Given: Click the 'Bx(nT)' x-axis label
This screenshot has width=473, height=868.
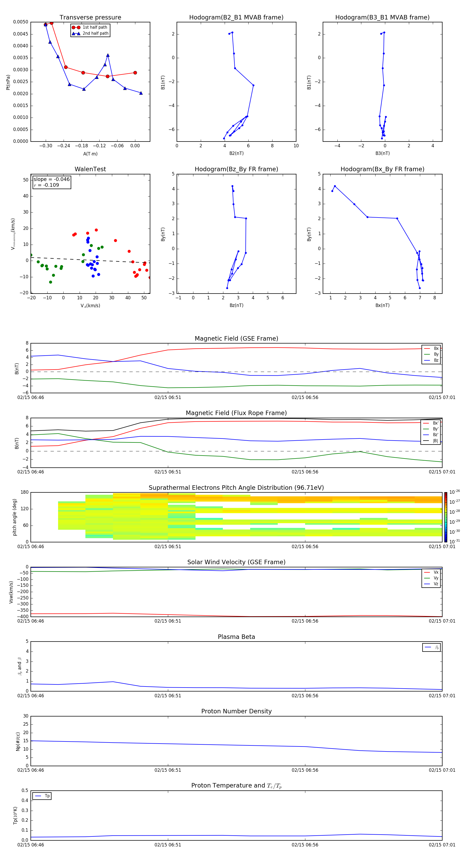Looking at the screenshot, I should pyautogui.click(x=382, y=305).
